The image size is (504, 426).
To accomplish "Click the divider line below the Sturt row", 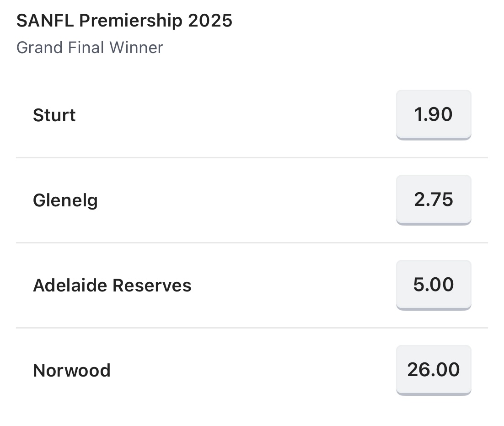I will pos(252,157).
